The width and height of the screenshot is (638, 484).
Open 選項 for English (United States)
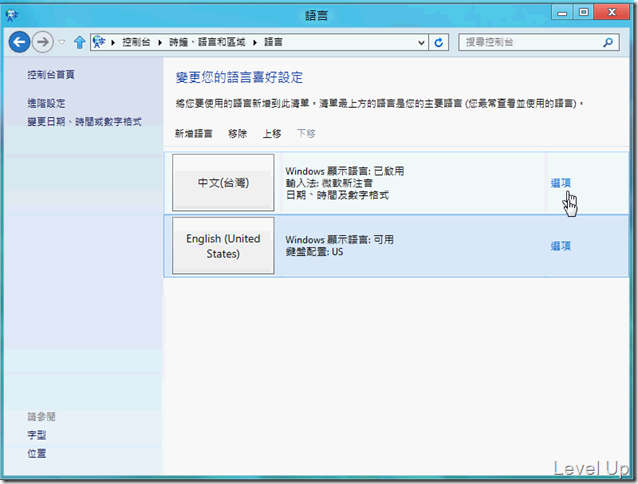click(x=561, y=246)
